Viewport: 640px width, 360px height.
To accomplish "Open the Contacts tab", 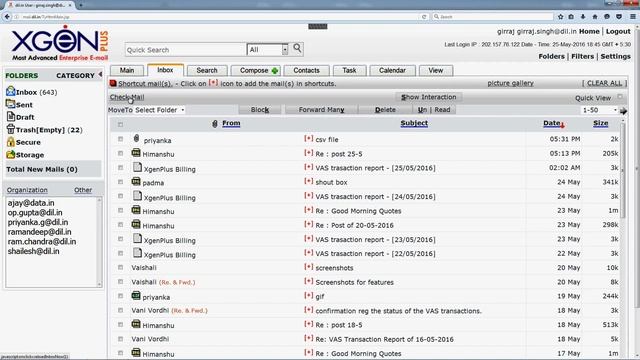I will [x=307, y=71].
